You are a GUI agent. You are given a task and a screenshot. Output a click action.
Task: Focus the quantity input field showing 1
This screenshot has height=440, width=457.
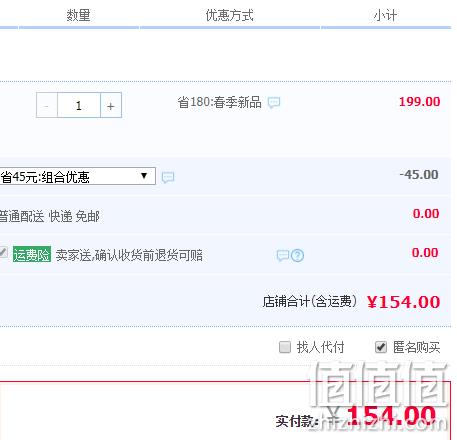(79, 105)
